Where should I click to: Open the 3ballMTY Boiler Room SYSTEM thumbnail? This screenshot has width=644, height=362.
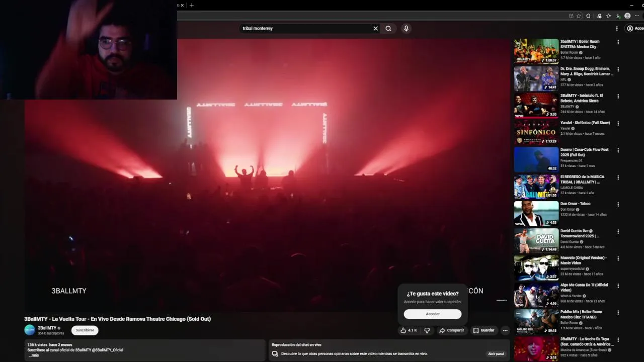pos(536,51)
